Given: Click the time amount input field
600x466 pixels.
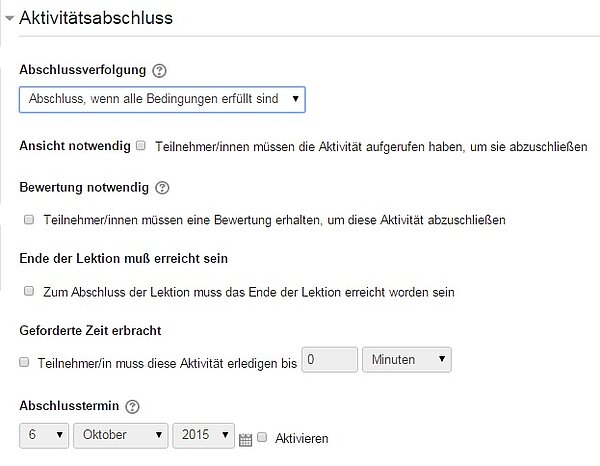Looking at the screenshot, I should (329, 359).
